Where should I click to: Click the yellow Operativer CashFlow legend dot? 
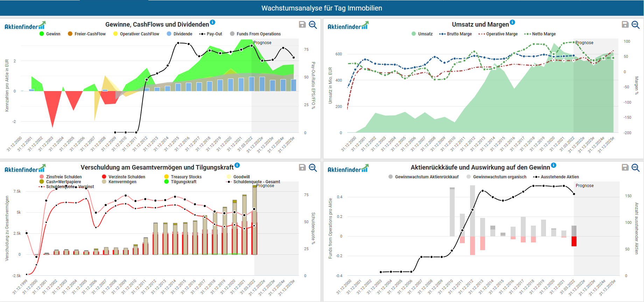click(115, 34)
